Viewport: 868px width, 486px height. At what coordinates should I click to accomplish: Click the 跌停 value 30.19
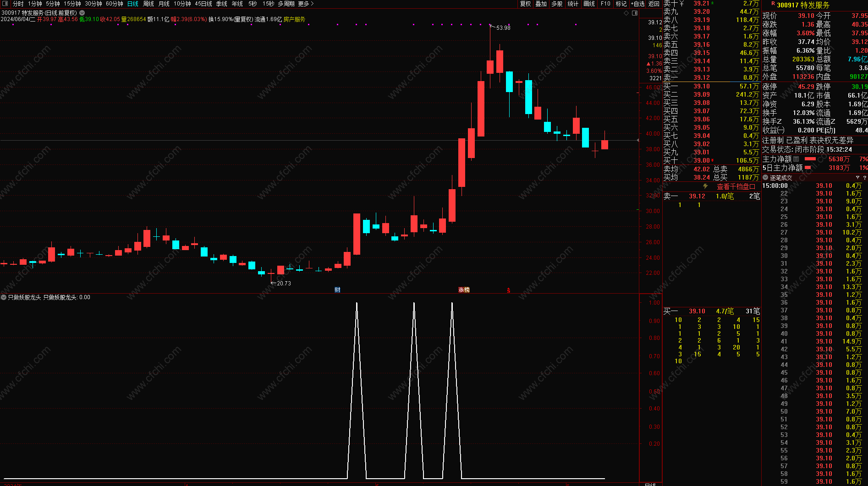click(860, 87)
